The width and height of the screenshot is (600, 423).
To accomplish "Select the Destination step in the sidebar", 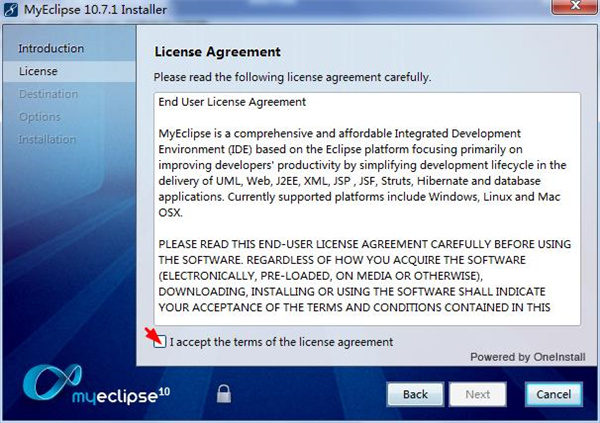I will [48, 94].
